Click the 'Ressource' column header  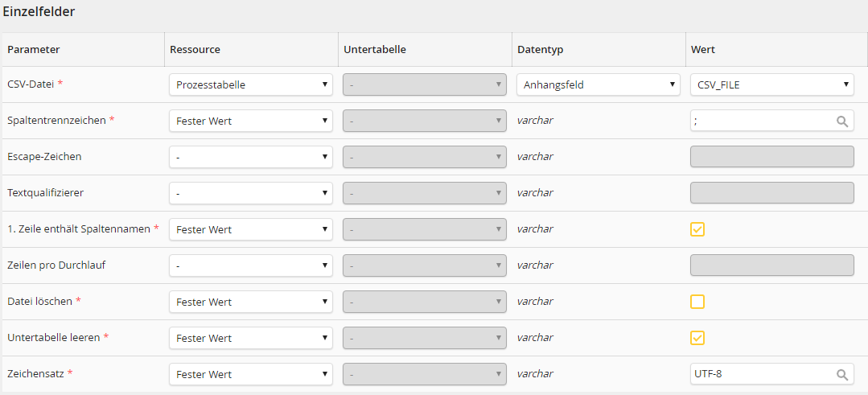coord(195,50)
